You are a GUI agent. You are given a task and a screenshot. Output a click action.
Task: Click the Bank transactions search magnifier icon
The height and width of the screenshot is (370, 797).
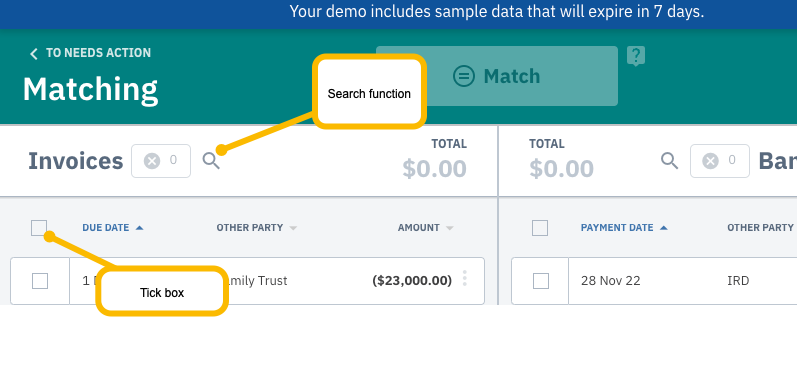coord(669,161)
